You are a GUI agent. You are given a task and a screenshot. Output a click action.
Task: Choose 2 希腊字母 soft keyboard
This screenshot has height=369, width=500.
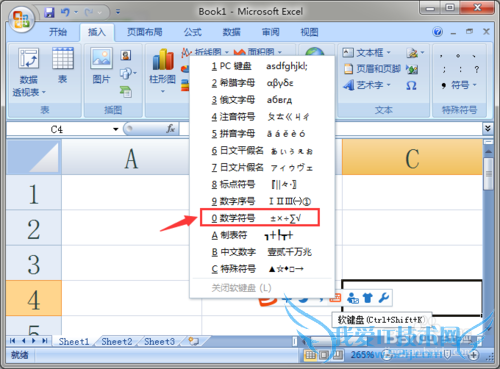(x=262, y=83)
